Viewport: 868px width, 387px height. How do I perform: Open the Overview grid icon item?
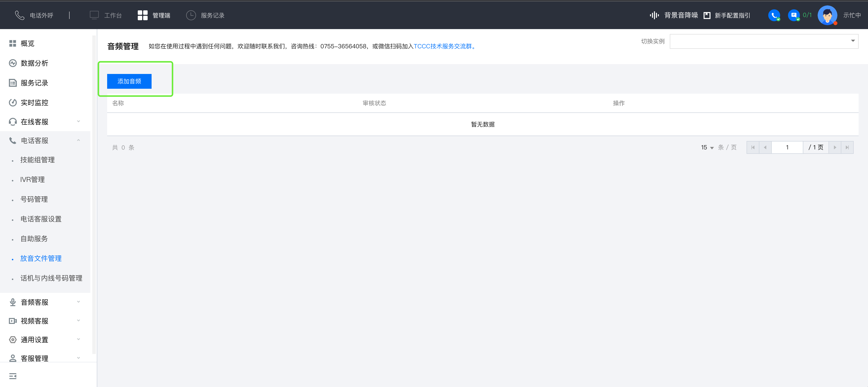point(13,43)
